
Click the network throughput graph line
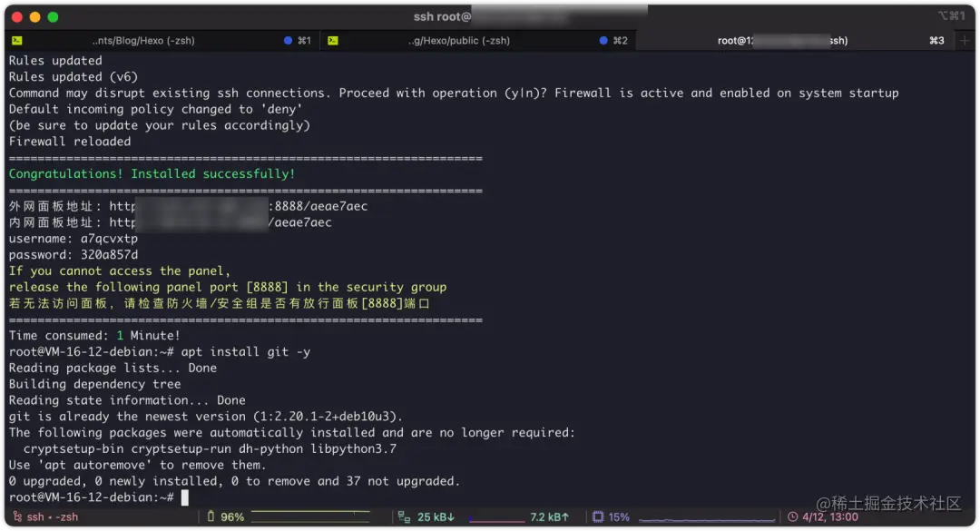497,519
